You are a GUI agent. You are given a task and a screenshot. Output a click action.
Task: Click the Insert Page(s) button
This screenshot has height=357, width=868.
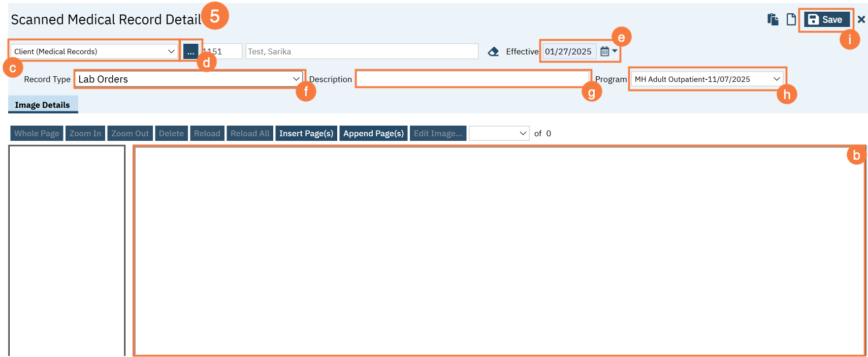coord(306,133)
